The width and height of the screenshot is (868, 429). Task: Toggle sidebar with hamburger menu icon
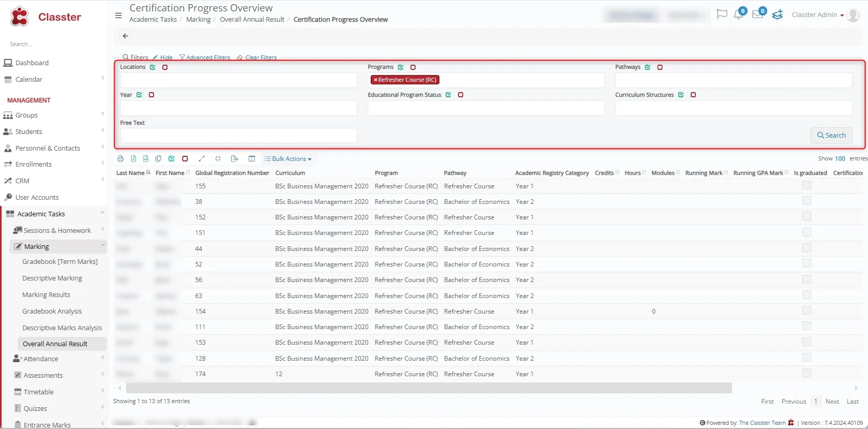coord(118,16)
